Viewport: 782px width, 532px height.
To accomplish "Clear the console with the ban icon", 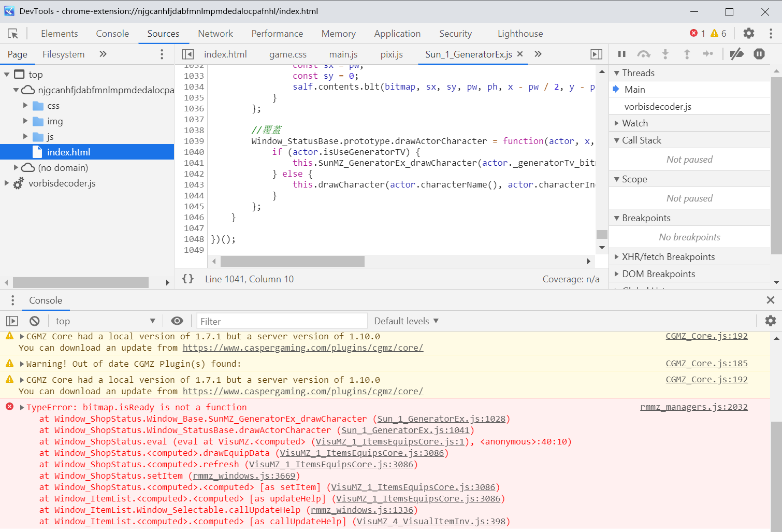I will 35,321.
